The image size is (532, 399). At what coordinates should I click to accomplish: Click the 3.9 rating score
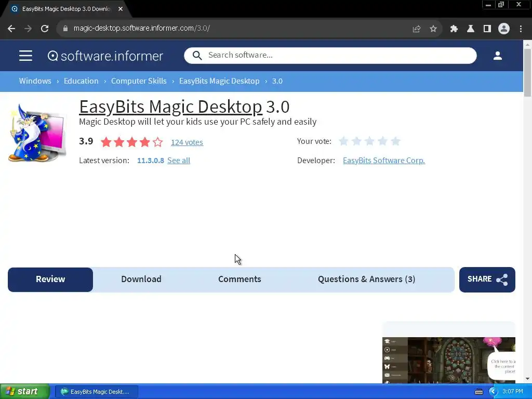coord(86,141)
